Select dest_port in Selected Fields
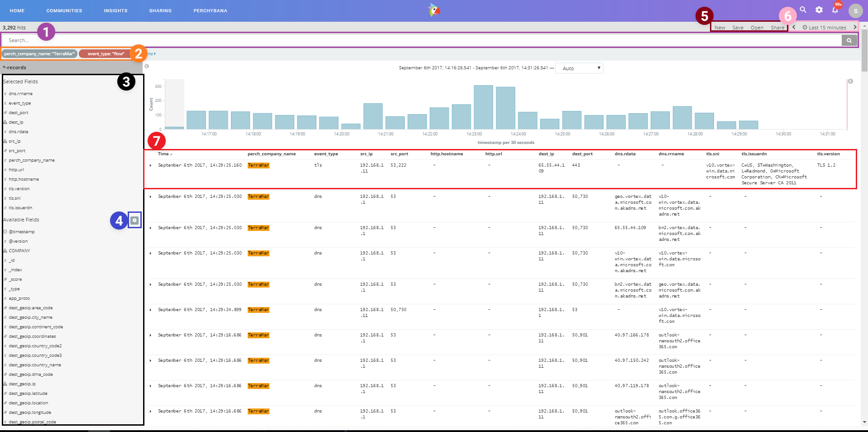Viewport: 868px width, 432px height. (18, 113)
